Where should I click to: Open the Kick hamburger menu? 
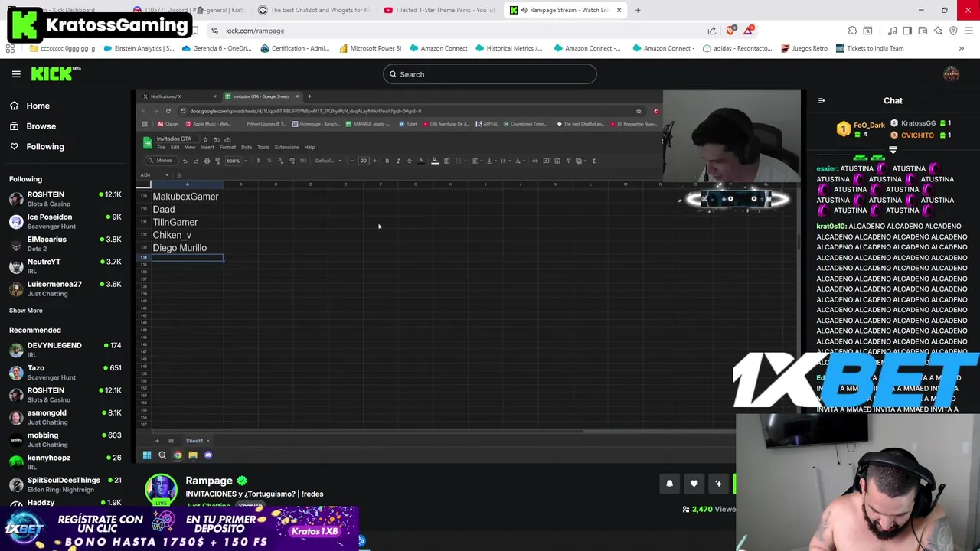coord(16,74)
